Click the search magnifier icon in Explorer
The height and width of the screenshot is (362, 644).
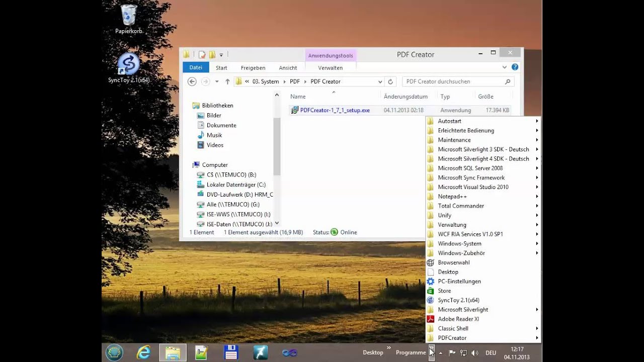508,81
